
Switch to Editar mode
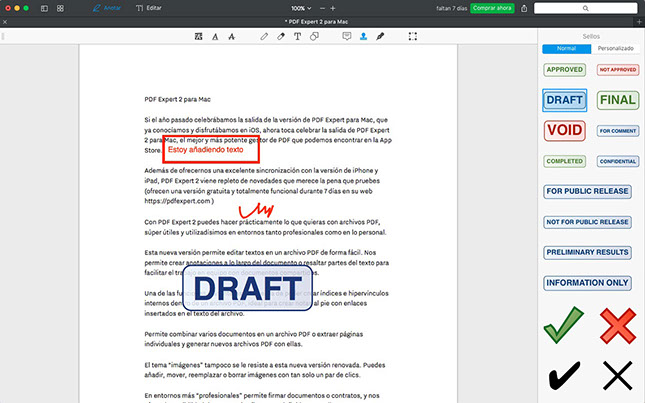tap(148, 7)
